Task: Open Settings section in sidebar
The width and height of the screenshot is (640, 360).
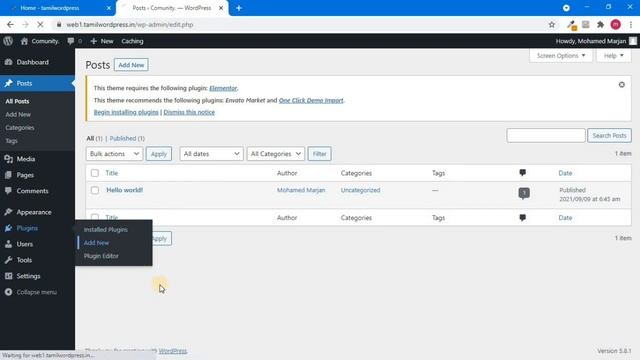Action: point(28,276)
